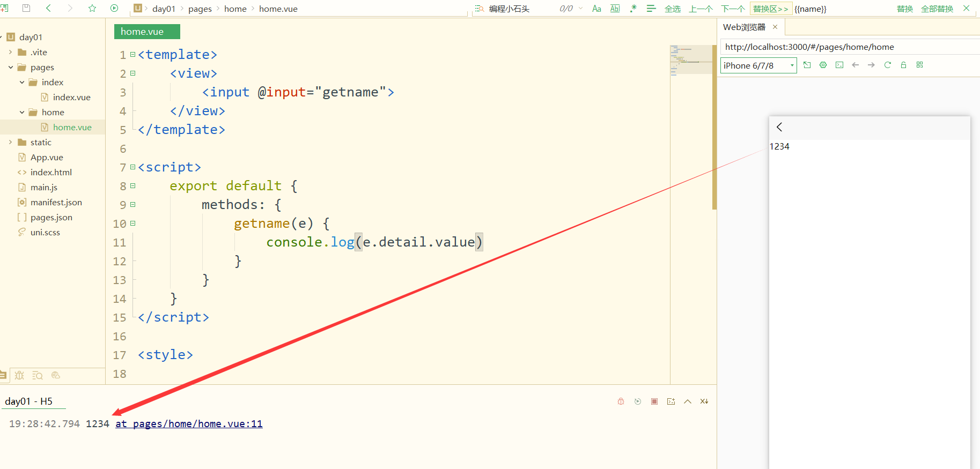Collapse the home folder arrow
This screenshot has width=980, height=469.
pos(21,112)
